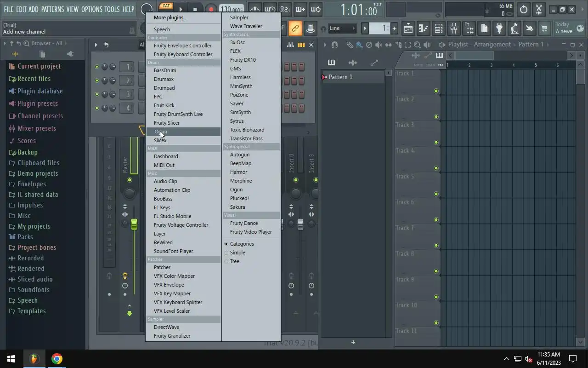The width and height of the screenshot is (588, 368).
Task: Select the Draw pencil tool in Playlist
Action: pos(350,45)
